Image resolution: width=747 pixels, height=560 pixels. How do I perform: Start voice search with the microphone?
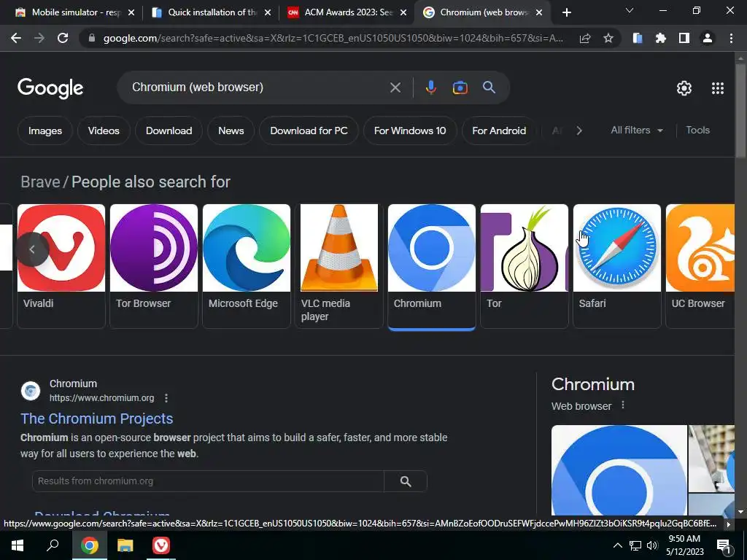pos(430,87)
